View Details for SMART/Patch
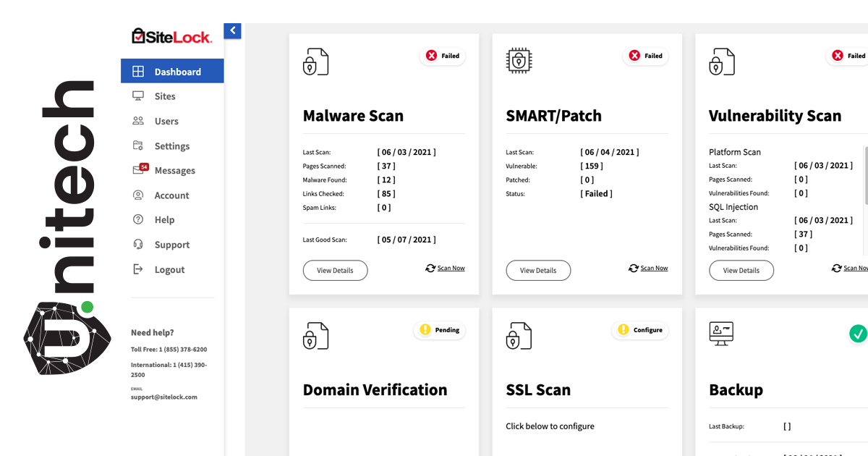 pyautogui.click(x=538, y=271)
